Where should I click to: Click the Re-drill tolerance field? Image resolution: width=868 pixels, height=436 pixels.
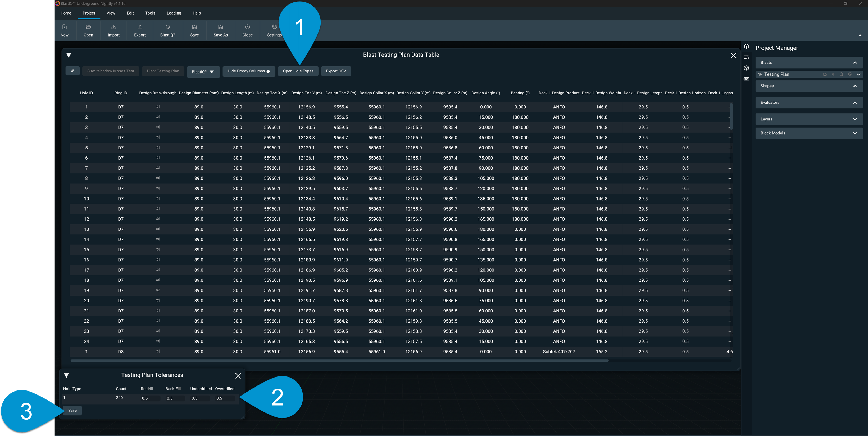pos(150,398)
